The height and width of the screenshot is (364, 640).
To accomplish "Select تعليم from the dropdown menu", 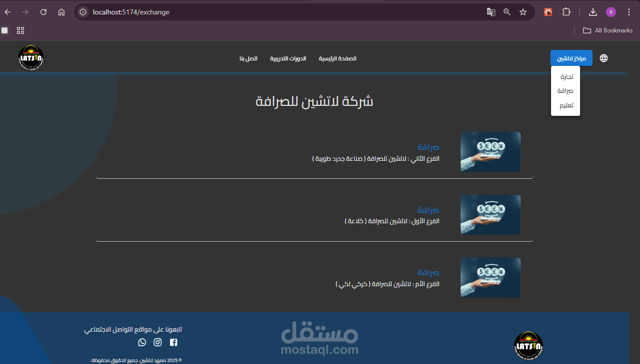I will click(566, 105).
